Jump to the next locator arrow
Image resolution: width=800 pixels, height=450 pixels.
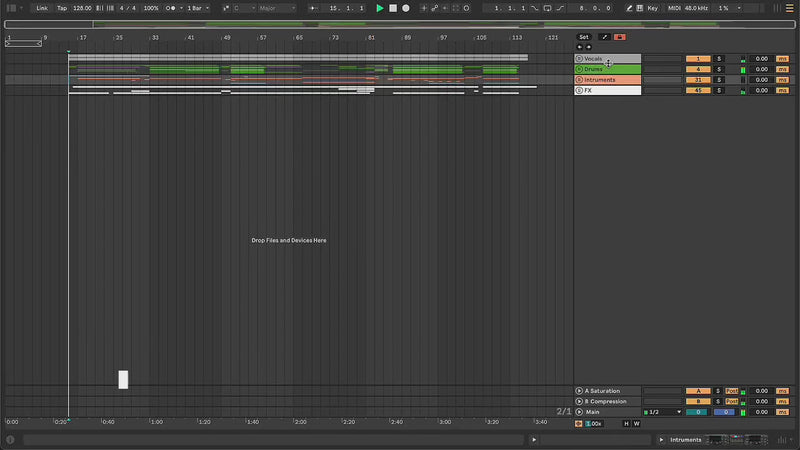(x=588, y=47)
